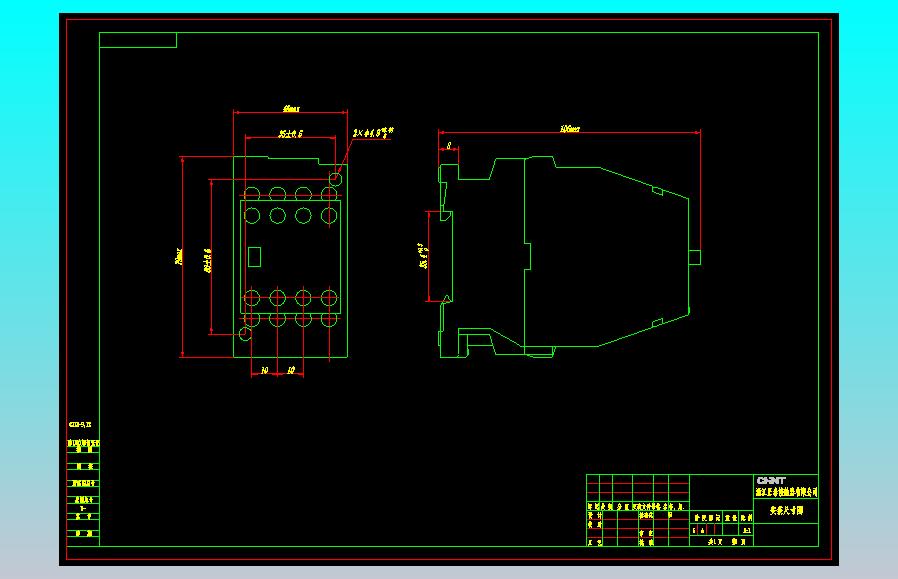Viewport: 898px width, 579px height.
Task: Select the yellow drawing title text under company name
Action: (786, 510)
